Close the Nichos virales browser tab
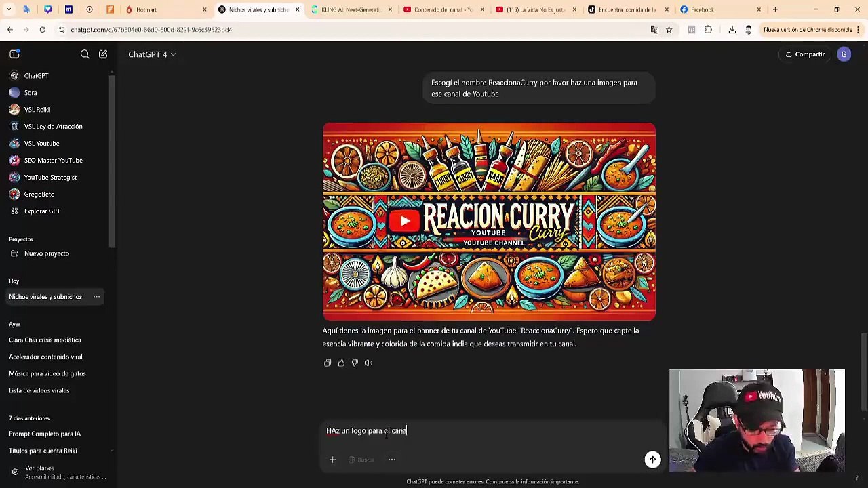Screen dimensions: 868x488 click(x=297, y=9)
